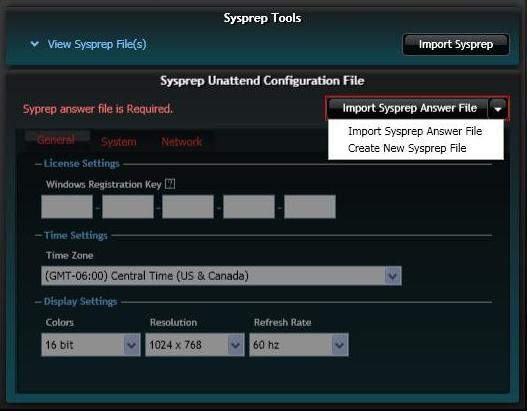
Task: Focus the second registration key field
Action: coord(128,207)
